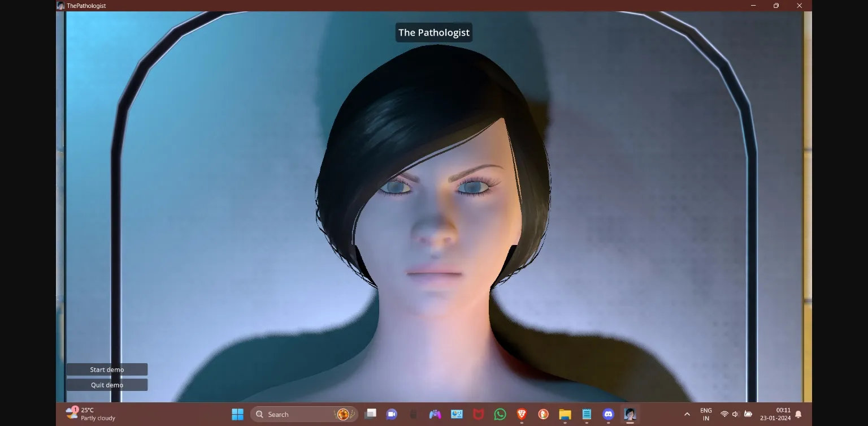Image resolution: width=868 pixels, height=426 pixels.
Task: Click inside the Search field
Action: point(294,414)
